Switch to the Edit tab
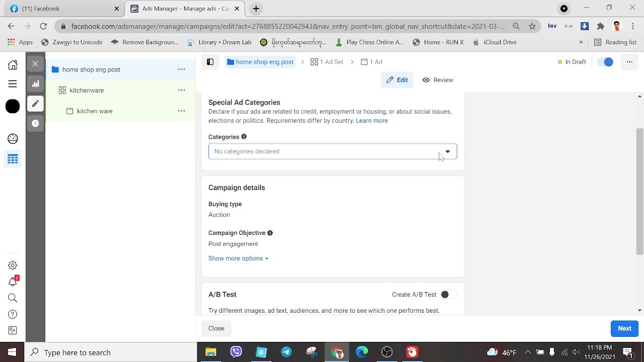The image size is (644, 362). [397, 80]
